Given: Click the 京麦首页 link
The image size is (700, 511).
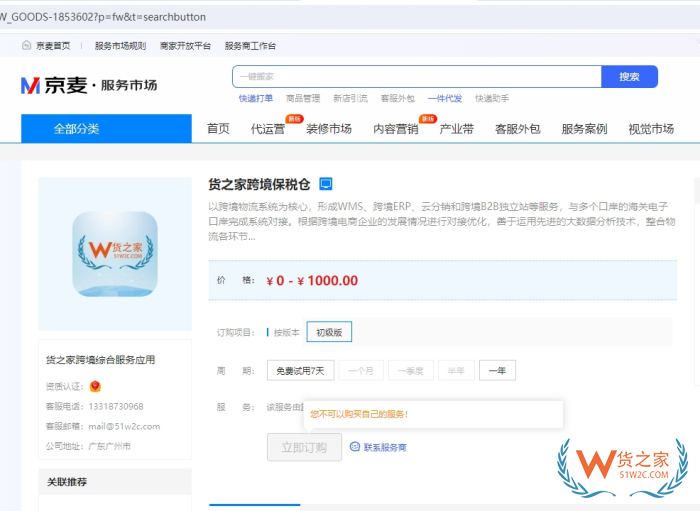Looking at the screenshot, I should pos(53,46).
